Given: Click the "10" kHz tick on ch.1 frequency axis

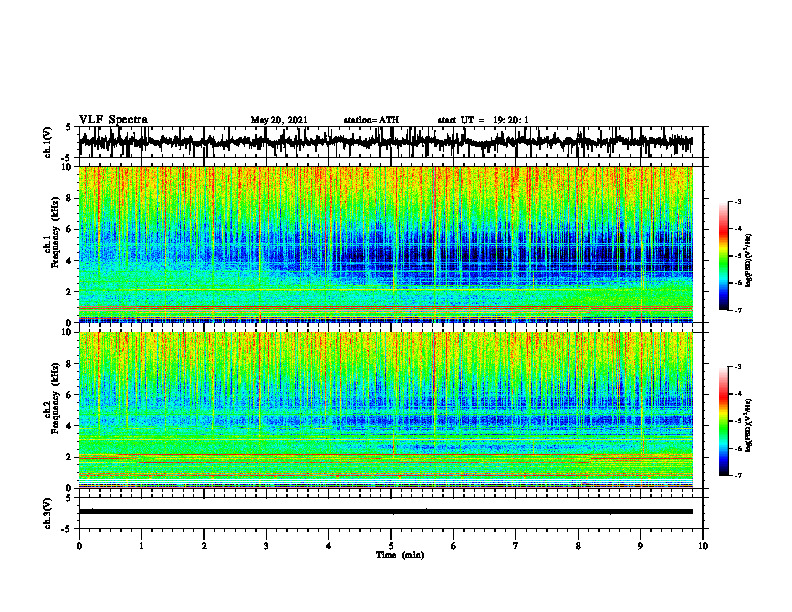Looking at the screenshot, I should (69, 168).
